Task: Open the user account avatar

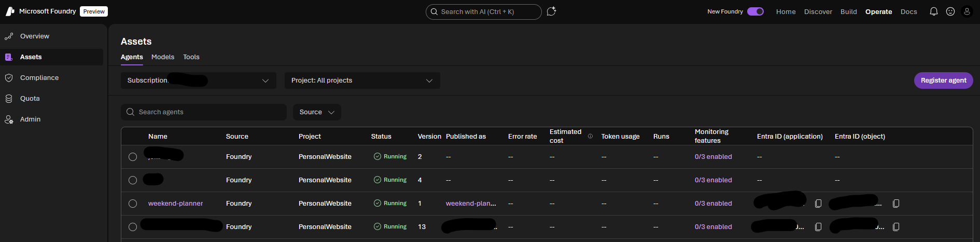Action: click(967, 11)
